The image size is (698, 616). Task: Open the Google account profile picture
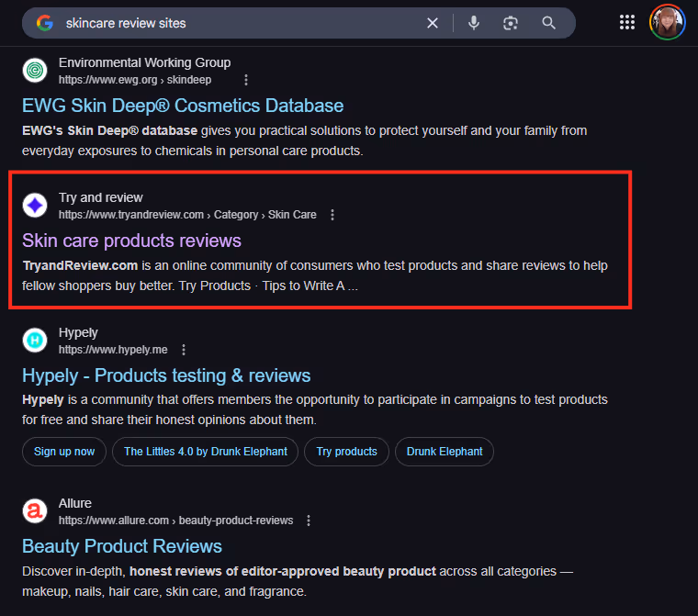667,22
